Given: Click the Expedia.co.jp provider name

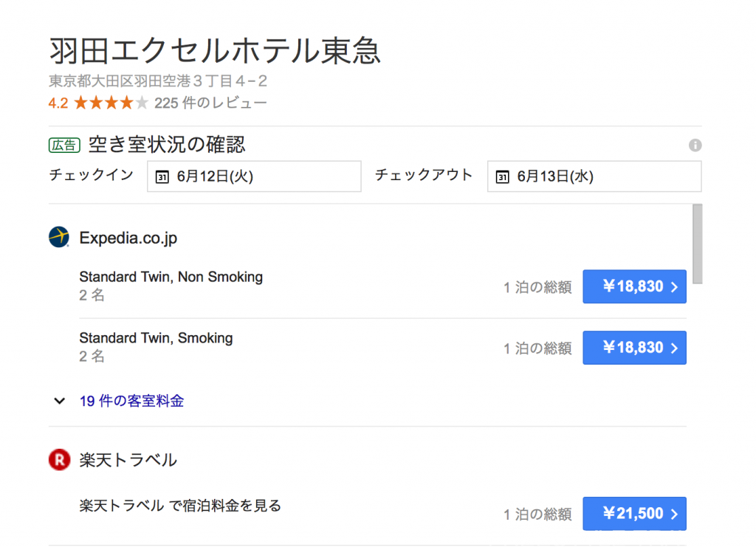Looking at the screenshot, I should tap(128, 238).
